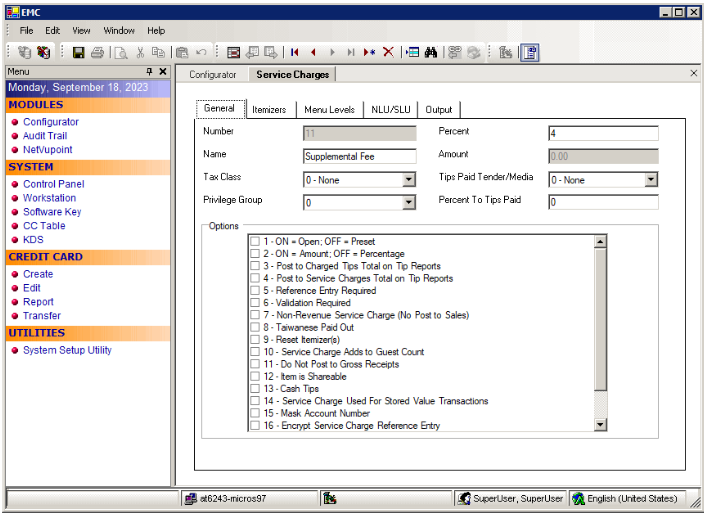Toggle option 12 Item is Shareable
This screenshot has height=514, width=709.
click(x=255, y=377)
